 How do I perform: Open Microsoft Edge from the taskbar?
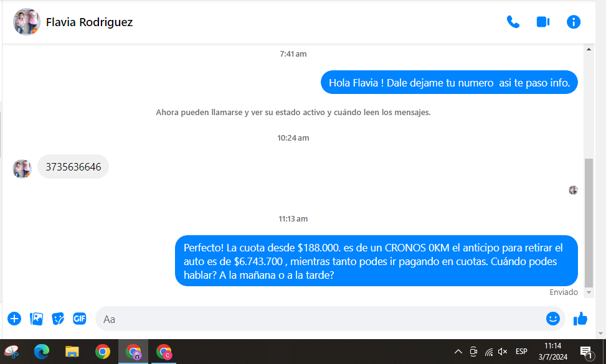pyautogui.click(x=42, y=352)
